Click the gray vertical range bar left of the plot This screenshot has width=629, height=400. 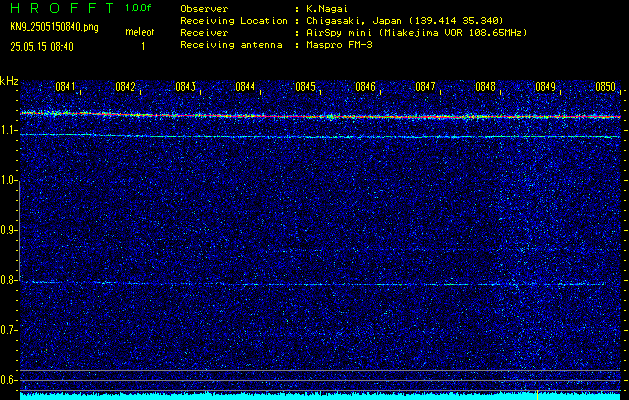pyautogui.click(x=20, y=230)
